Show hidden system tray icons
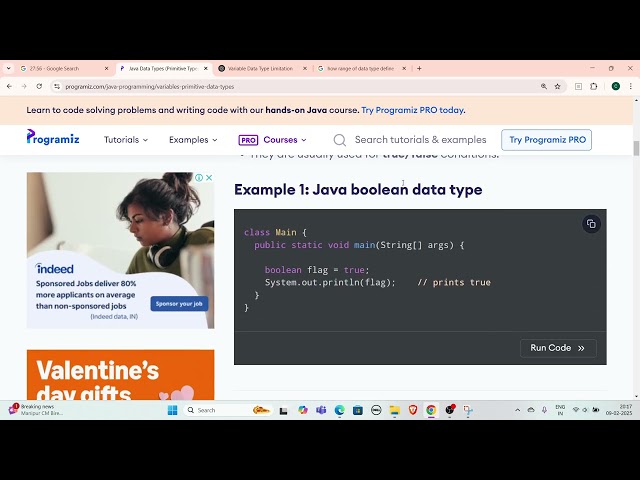 pos(518,410)
